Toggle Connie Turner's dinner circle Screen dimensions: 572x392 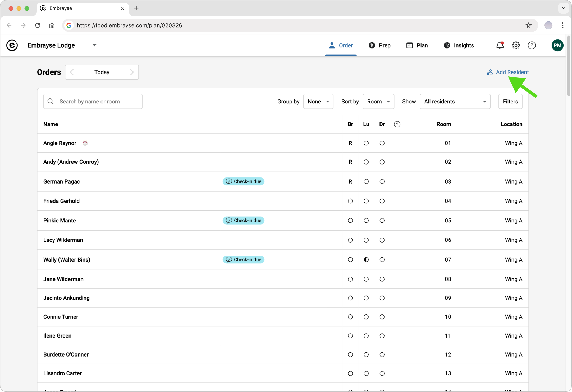(382, 317)
